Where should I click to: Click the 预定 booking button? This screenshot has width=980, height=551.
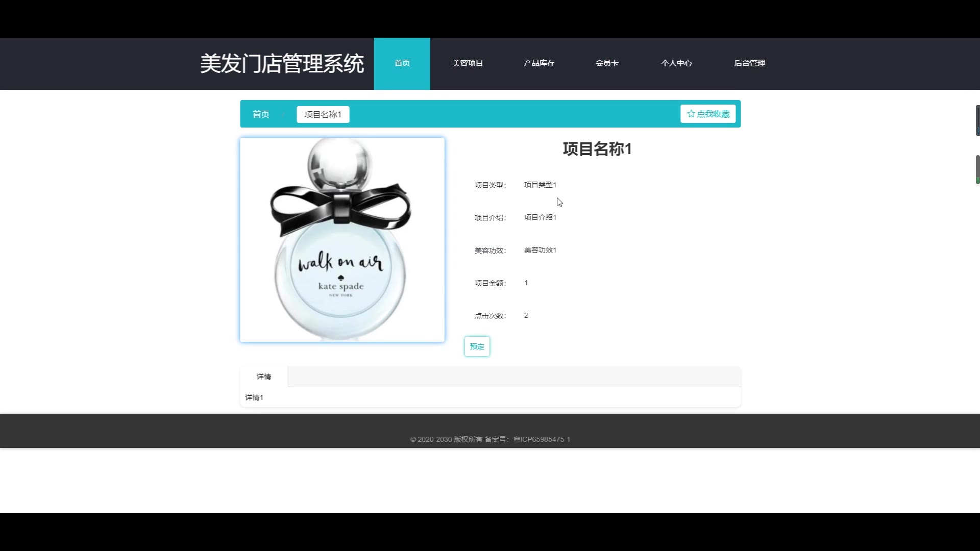point(477,346)
